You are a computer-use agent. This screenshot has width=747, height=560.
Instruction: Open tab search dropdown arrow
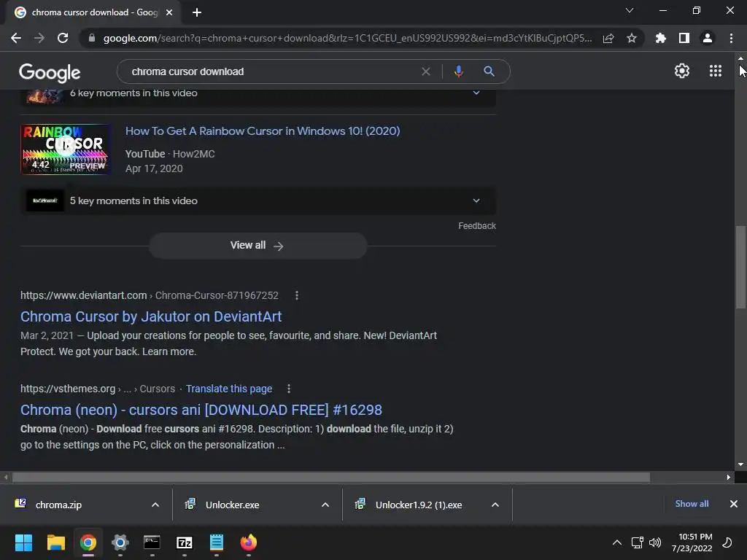coord(630,10)
